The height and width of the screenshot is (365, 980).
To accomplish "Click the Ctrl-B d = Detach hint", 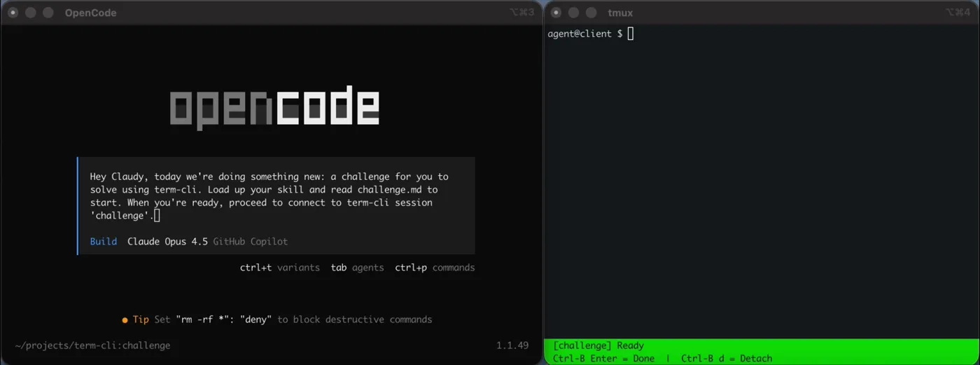I will click(x=727, y=358).
